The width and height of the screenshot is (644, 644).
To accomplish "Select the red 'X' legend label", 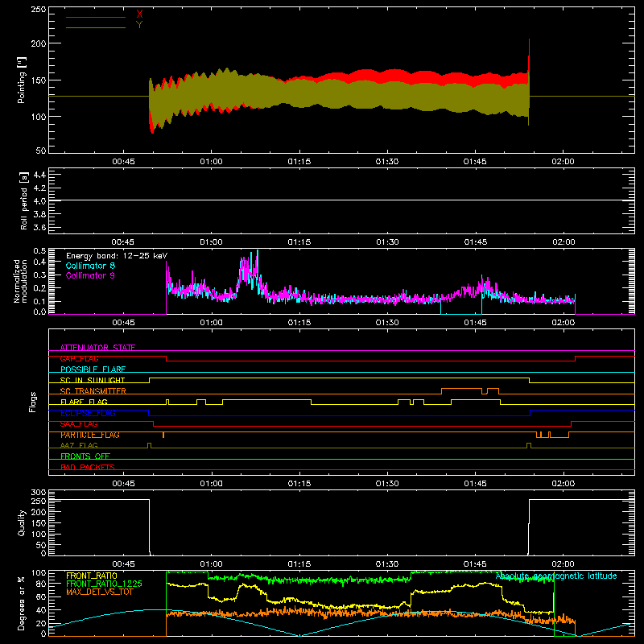I will click(139, 14).
